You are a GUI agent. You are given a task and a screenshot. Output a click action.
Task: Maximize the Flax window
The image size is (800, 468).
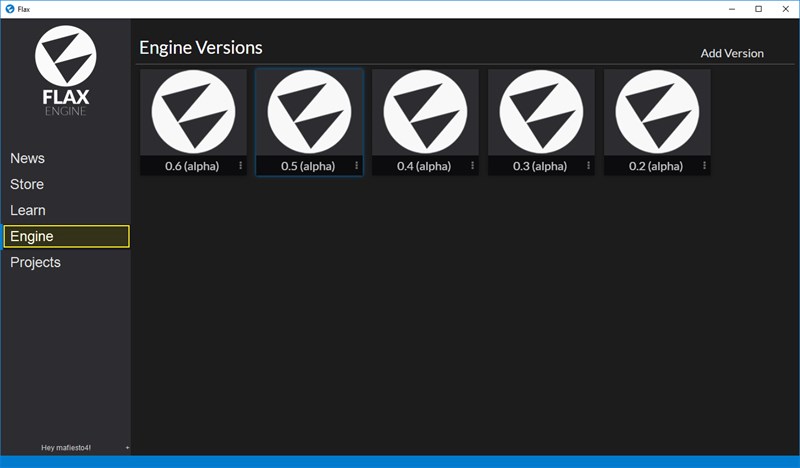(759, 9)
